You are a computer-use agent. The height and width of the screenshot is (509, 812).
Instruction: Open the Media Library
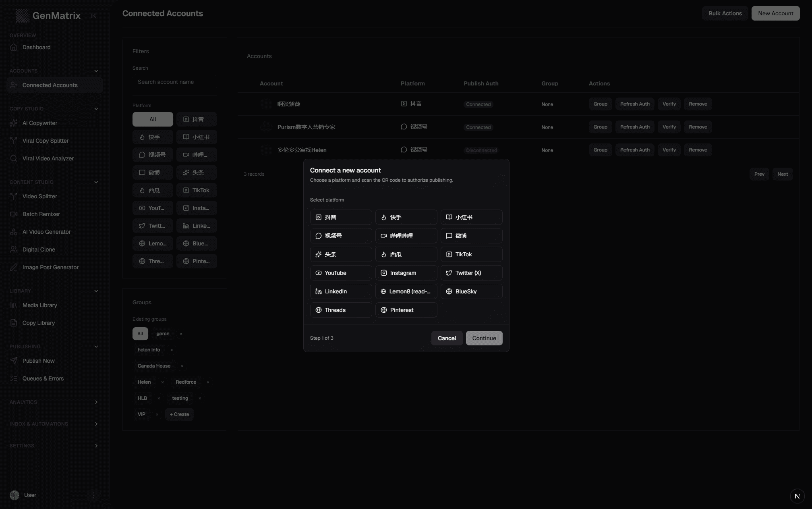tap(39, 305)
